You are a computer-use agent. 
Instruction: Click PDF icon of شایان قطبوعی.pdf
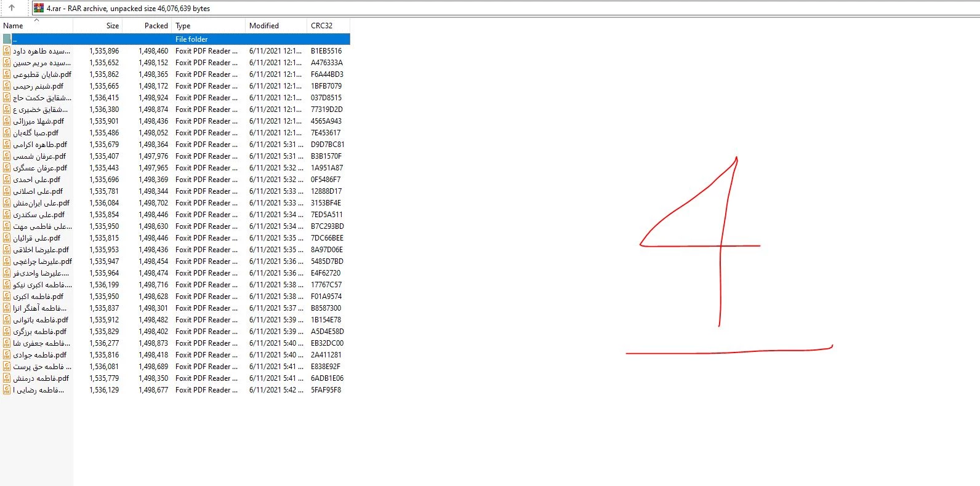click(7, 74)
